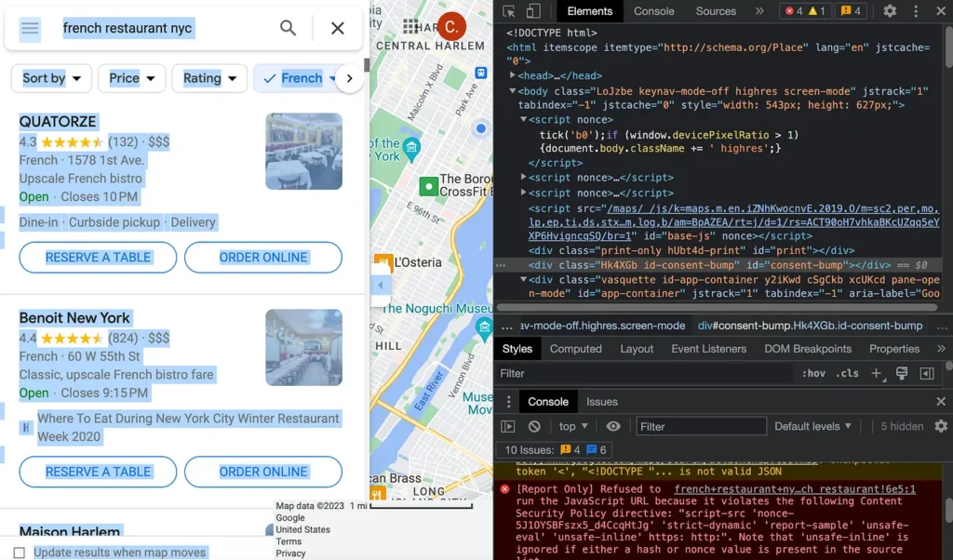953x560 pixels.
Task: Open the DOM Breakpoints tab
Action: pyautogui.click(x=808, y=349)
